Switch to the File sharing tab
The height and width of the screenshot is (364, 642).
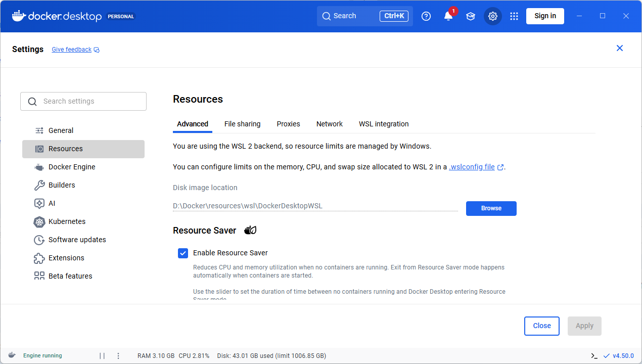[243, 124]
